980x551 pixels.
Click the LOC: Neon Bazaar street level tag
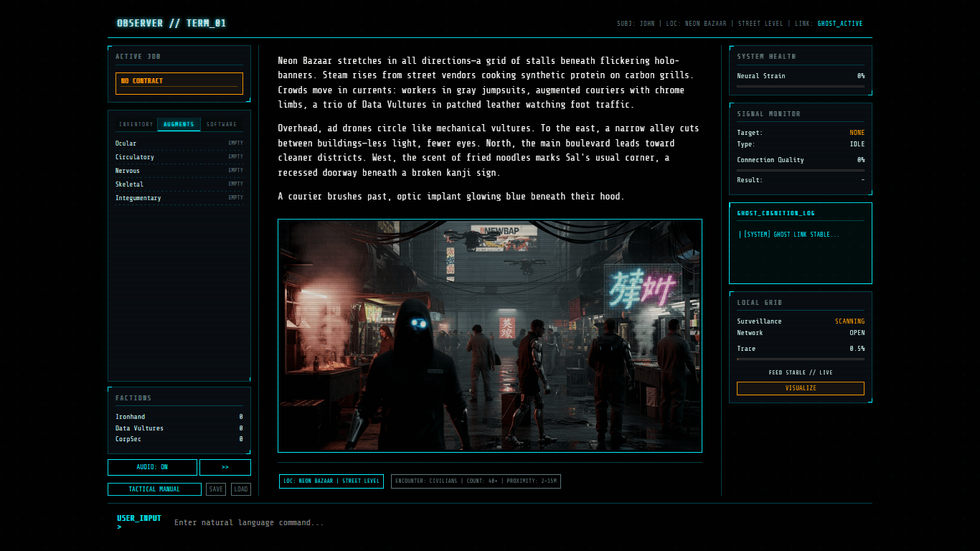click(331, 481)
